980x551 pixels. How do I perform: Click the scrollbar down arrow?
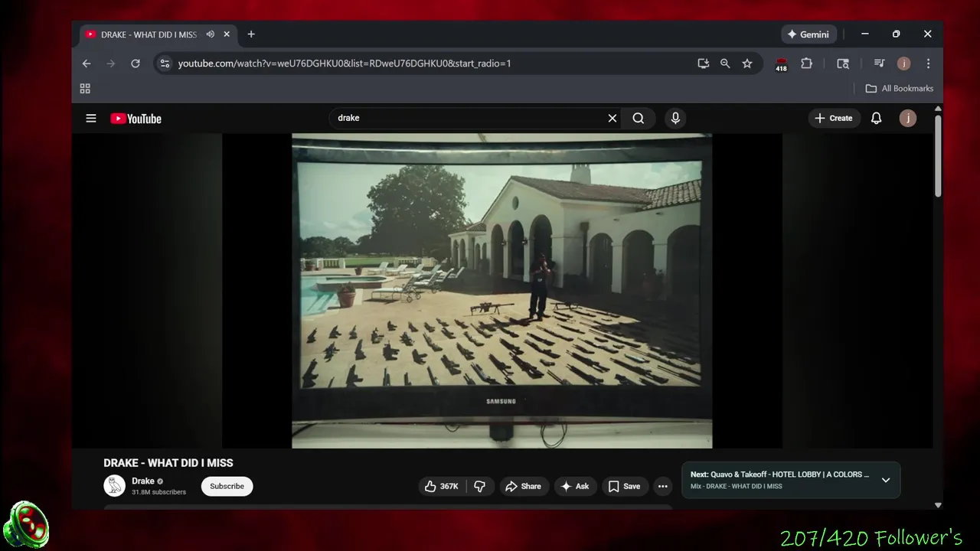[x=938, y=505]
